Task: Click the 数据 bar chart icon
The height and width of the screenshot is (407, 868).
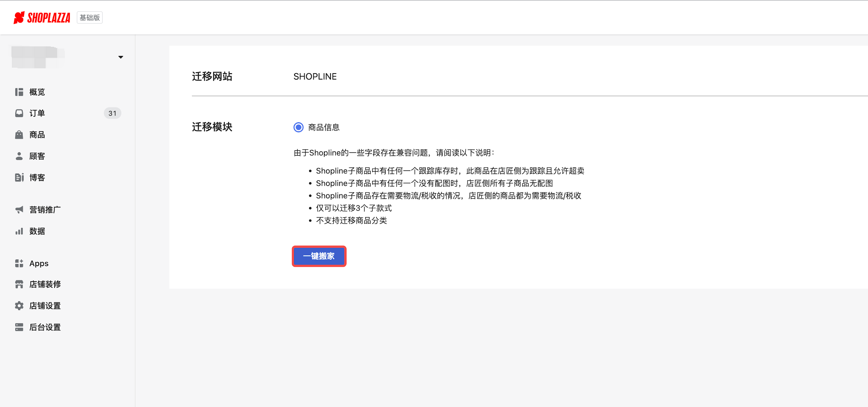Action: pos(19,231)
